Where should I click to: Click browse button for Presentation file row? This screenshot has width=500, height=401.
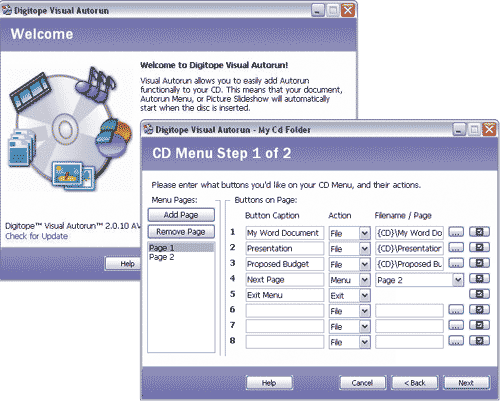(x=456, y=248)
